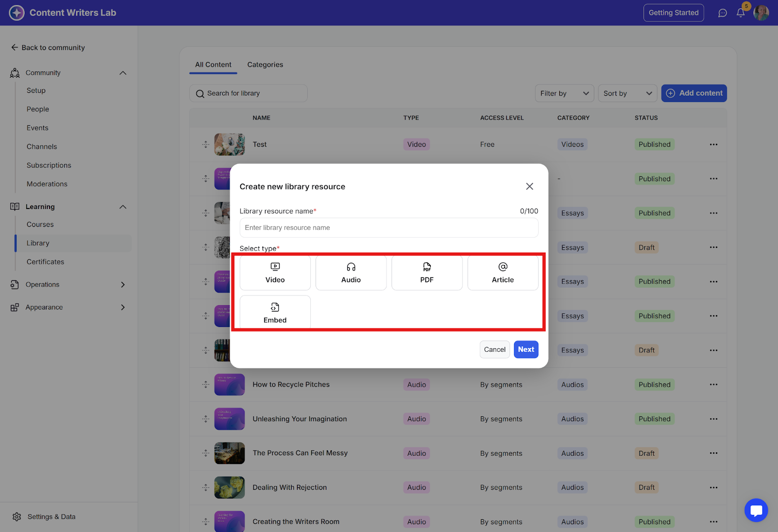Choose the Audio resource type

pyautogui.click(x=351, y=273)
